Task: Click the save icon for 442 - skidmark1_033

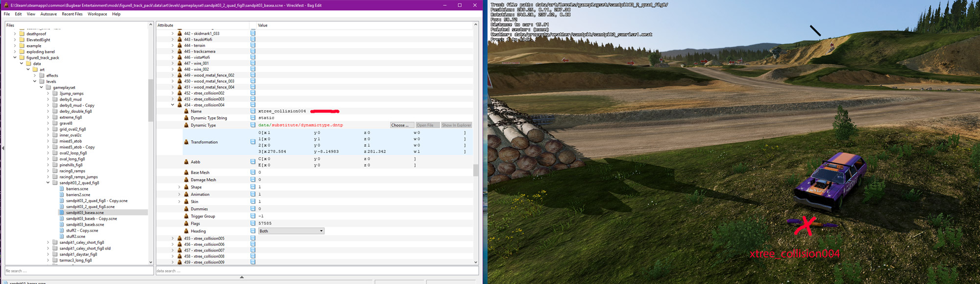Action: [x=253, y=33]
